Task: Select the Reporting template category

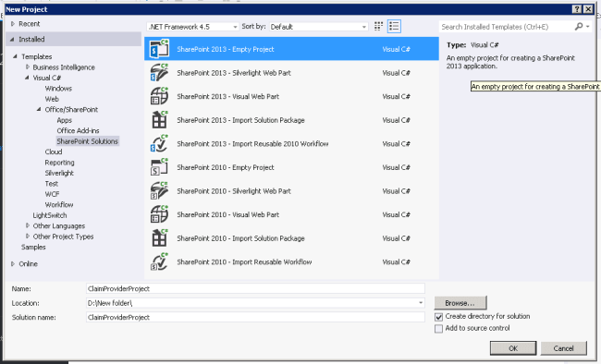Action: coord(59,163)
